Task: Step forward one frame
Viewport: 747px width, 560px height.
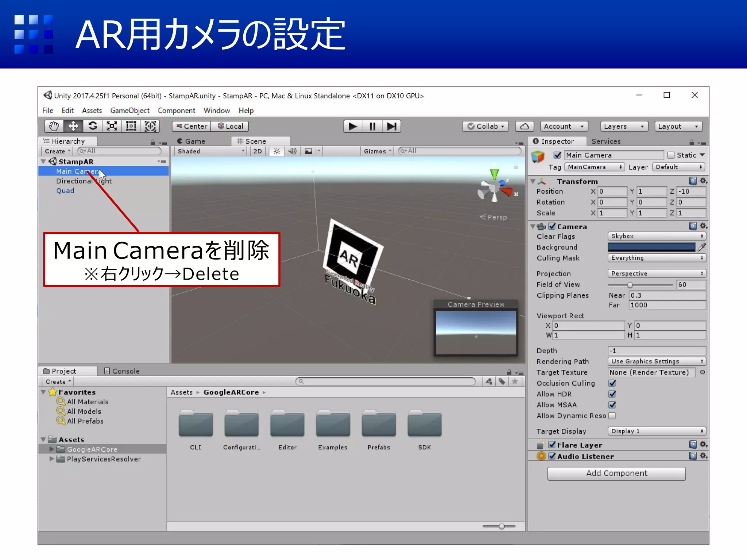Action: (392, 126)
